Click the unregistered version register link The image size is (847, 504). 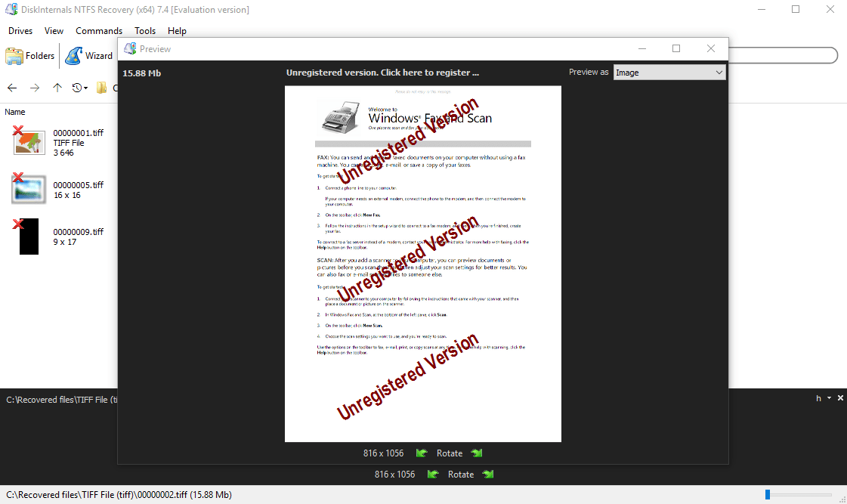(x=382, y=73)
